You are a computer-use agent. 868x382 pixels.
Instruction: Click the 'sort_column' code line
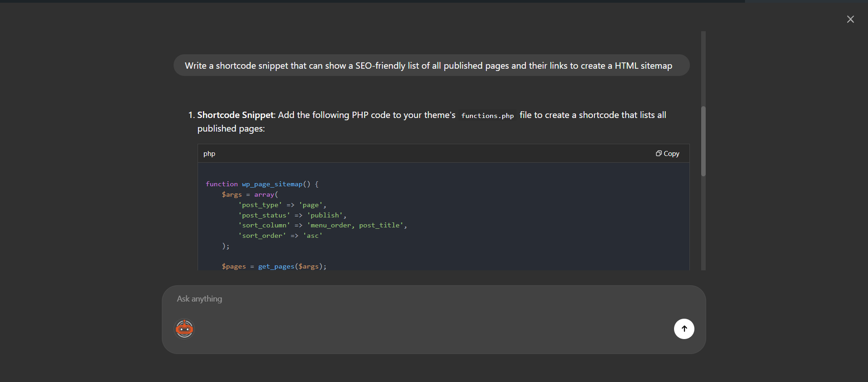click(323, 225)
